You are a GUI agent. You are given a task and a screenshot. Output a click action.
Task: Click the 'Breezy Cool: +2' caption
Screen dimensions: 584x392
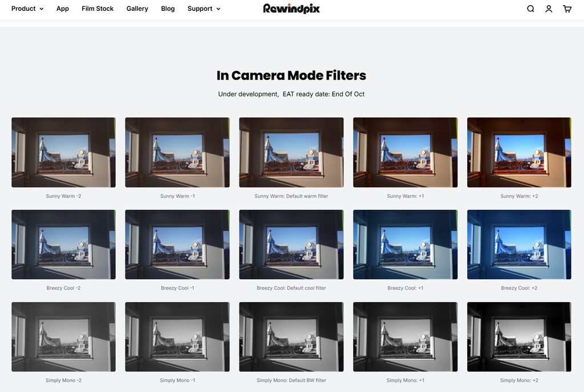click(x=519, y=288)
